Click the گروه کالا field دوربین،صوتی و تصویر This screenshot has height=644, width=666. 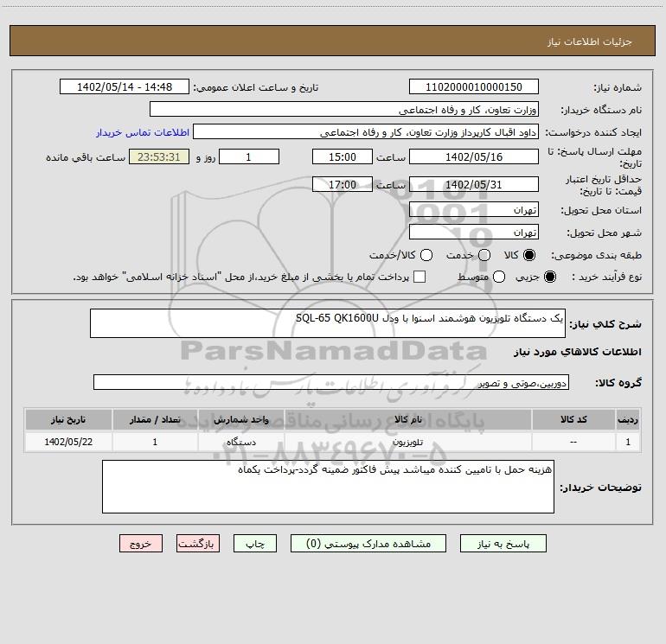pos(331,382)
